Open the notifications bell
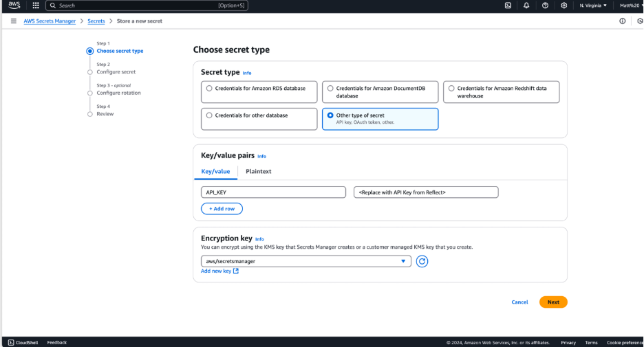Screen dimensions: 644x347 [x=526, y=5]
